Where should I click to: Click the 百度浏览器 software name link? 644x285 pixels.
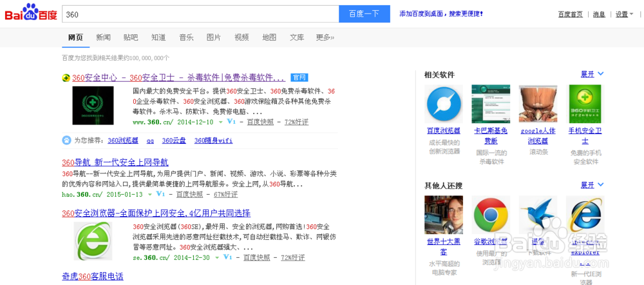(x=444, y=131)
